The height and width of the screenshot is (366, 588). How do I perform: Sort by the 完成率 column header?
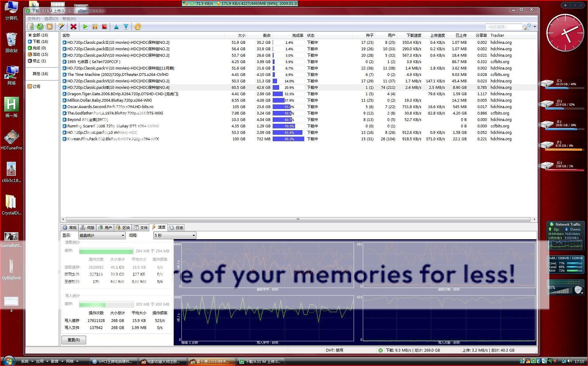pos(297,36)
